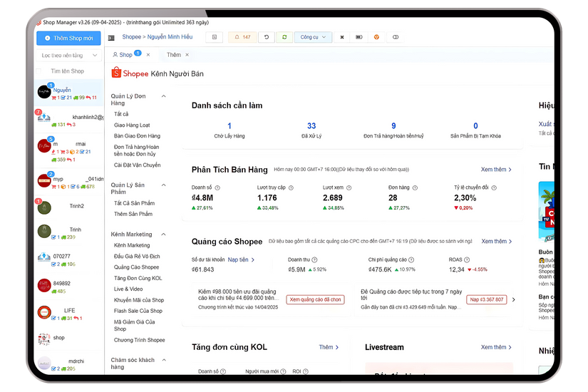The image size is (588, 392).
Task: Click the X icon button in toolbar
Action: click(341, 37)
